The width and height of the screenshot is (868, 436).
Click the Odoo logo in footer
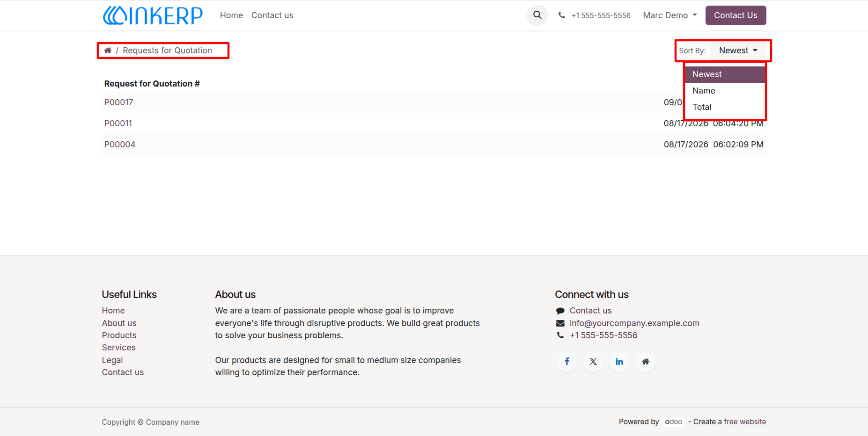(x=674, y=422)
